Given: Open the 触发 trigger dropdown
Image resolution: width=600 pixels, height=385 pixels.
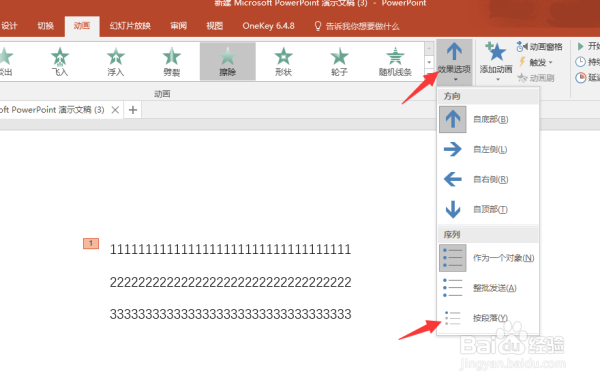Looking at the screenshot, I should pyautogui.click(x=536, y=62).
